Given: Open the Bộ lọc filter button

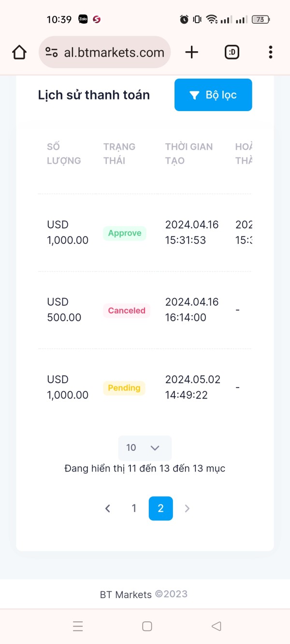Looking at the screenshot, I should (213, 95).
